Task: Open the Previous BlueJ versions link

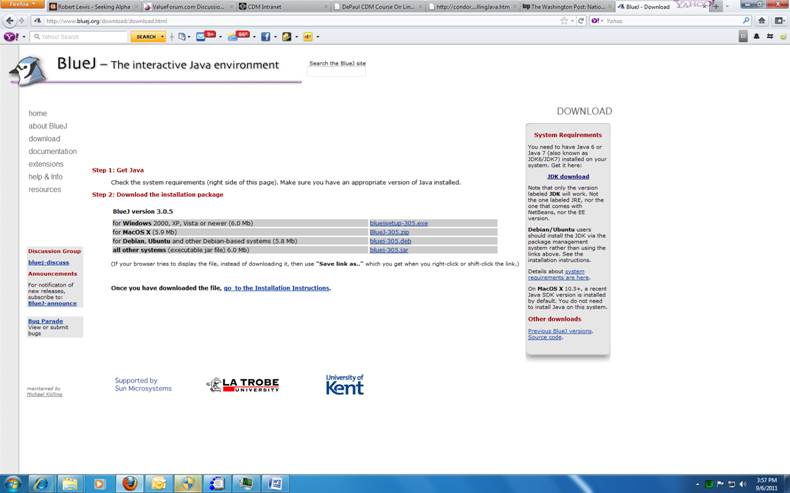Action: coord(559,331)
